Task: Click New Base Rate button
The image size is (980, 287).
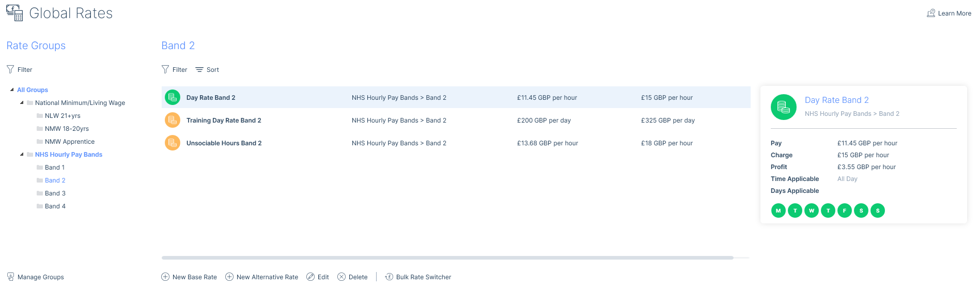Action: tap(189, 277)
